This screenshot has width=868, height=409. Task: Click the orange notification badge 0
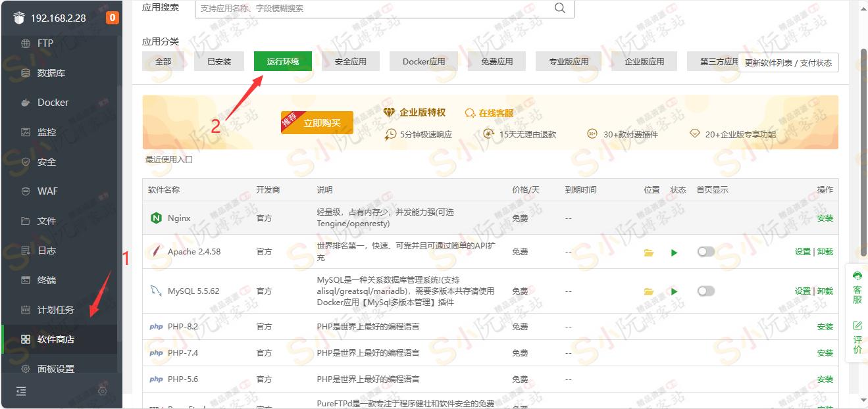(x=113, y=18)
